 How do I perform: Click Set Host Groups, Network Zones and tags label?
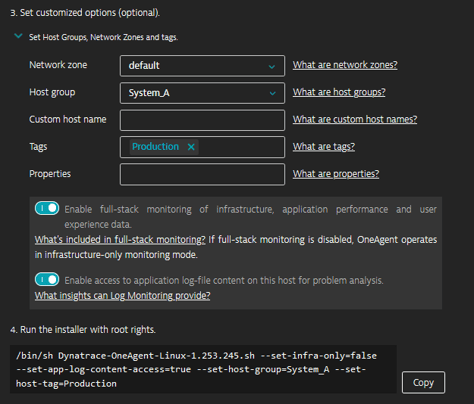click(103, 37)
